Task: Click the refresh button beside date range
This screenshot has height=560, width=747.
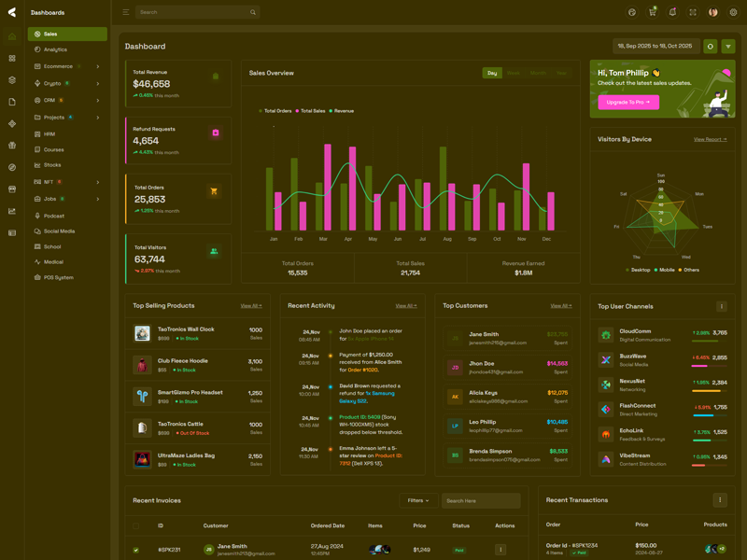Action: pos(711,46)
